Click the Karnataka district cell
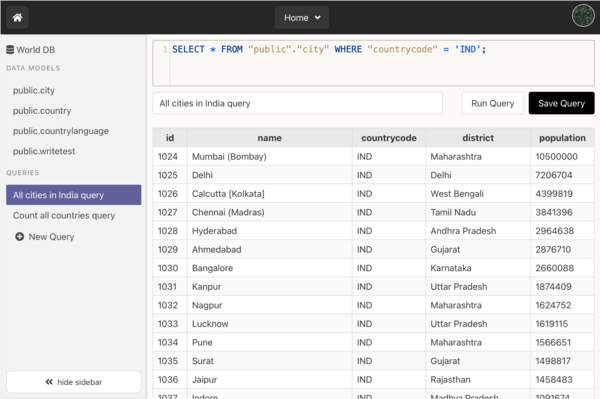Viewport: 600px width, 399px height. click(x=478, y=268)
